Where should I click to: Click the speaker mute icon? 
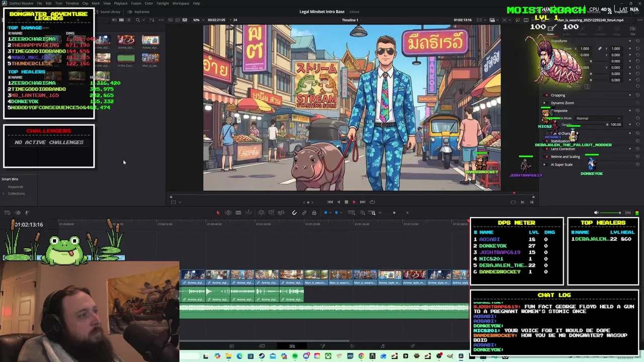click(x=596, y=213)
